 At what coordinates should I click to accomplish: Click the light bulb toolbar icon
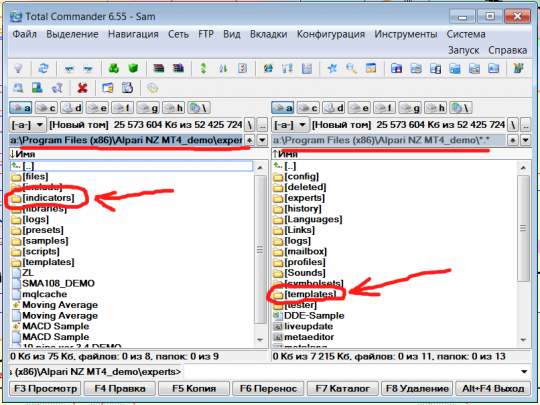coord(18,68)
